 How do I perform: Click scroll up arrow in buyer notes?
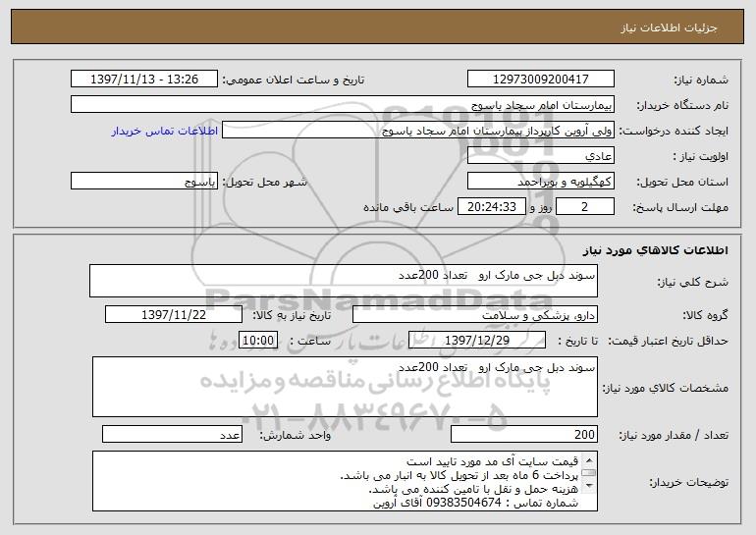pos(589,460)
